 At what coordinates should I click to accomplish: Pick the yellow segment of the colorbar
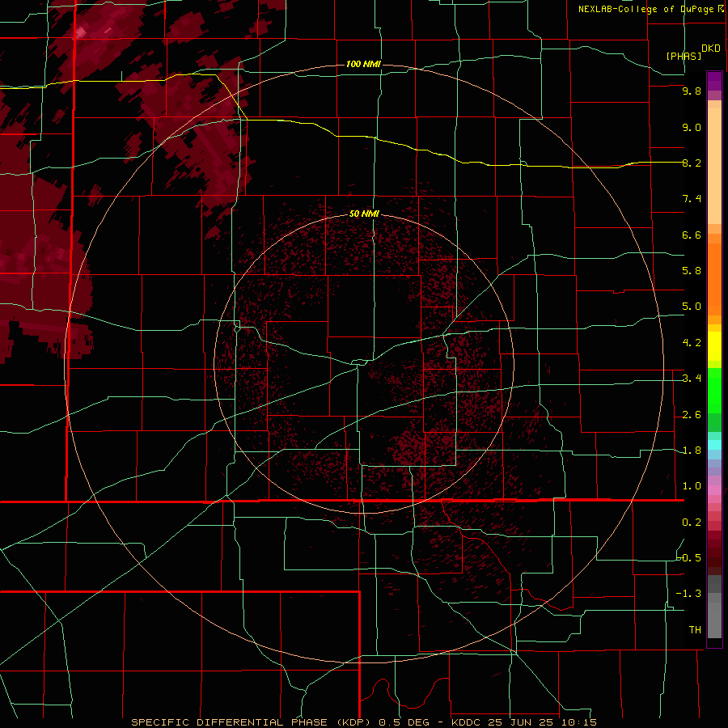pyautogui.click(x=714, y=346)
